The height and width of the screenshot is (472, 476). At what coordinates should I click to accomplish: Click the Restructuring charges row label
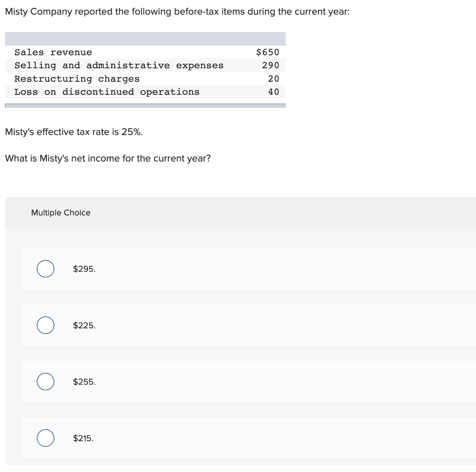click(x=77, y=79)
